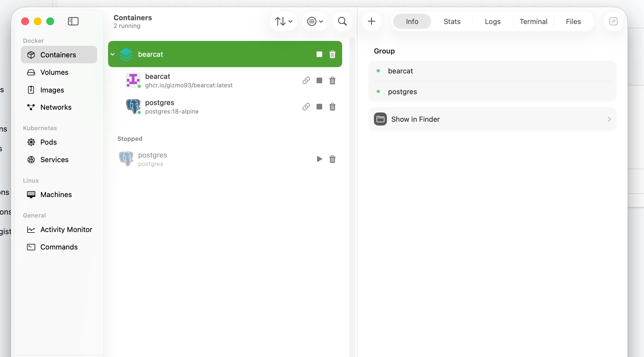Viewport: 644px width, 357px height.
Task: Switch to the Info tab
Action: pos(412,21)
